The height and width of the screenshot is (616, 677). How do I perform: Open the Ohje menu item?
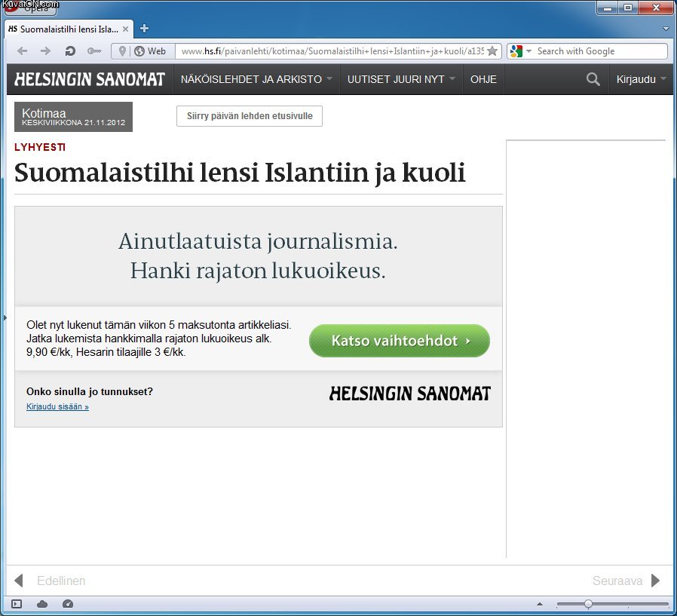483,79
